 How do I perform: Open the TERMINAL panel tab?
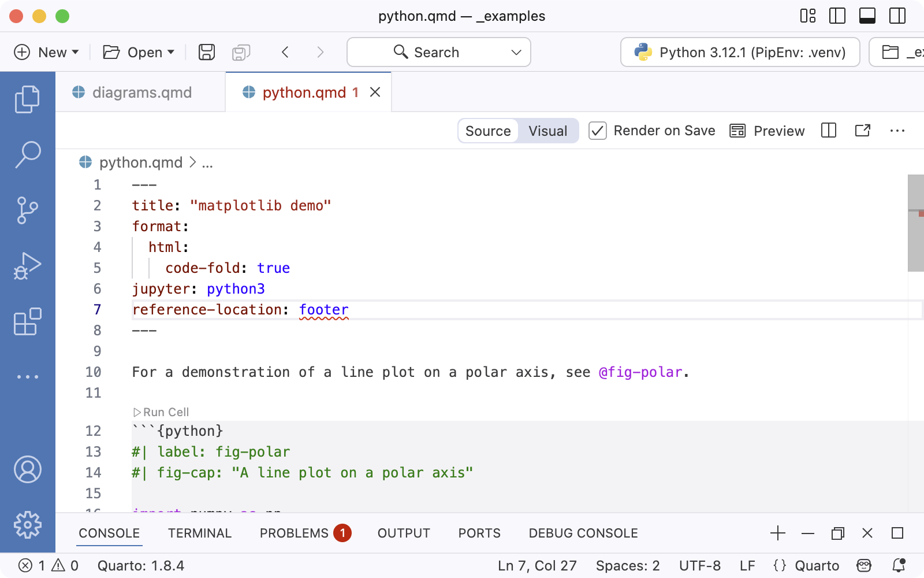199,533
